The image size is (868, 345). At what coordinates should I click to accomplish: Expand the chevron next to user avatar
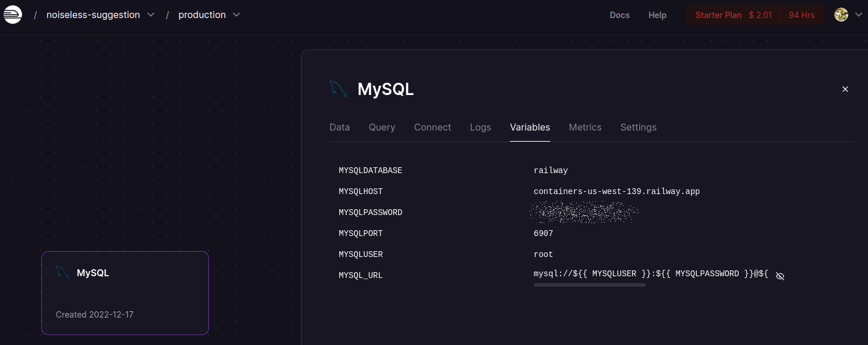click(858, 15)
